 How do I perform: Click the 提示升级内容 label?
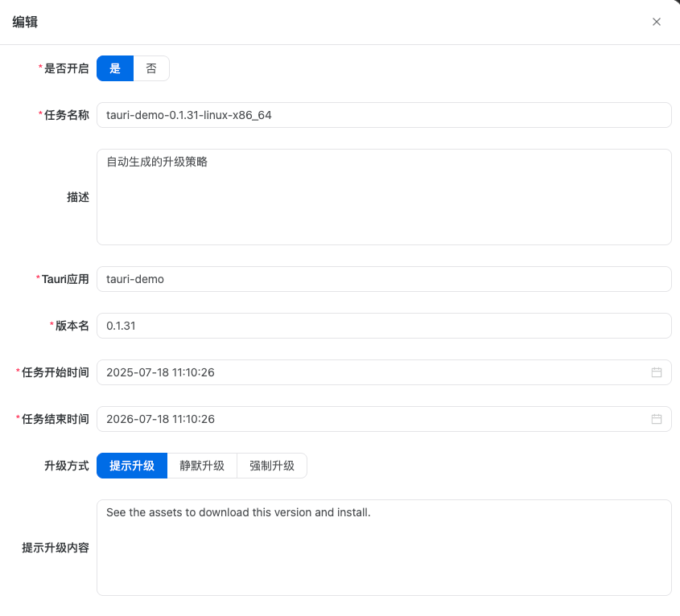pos(56,548)
